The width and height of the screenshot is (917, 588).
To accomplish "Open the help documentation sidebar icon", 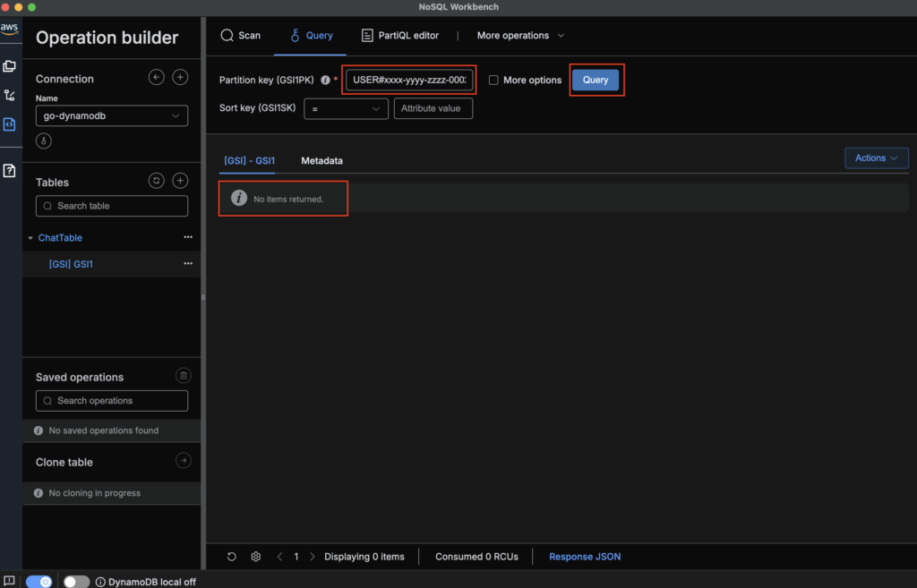I will pos(10,170).
